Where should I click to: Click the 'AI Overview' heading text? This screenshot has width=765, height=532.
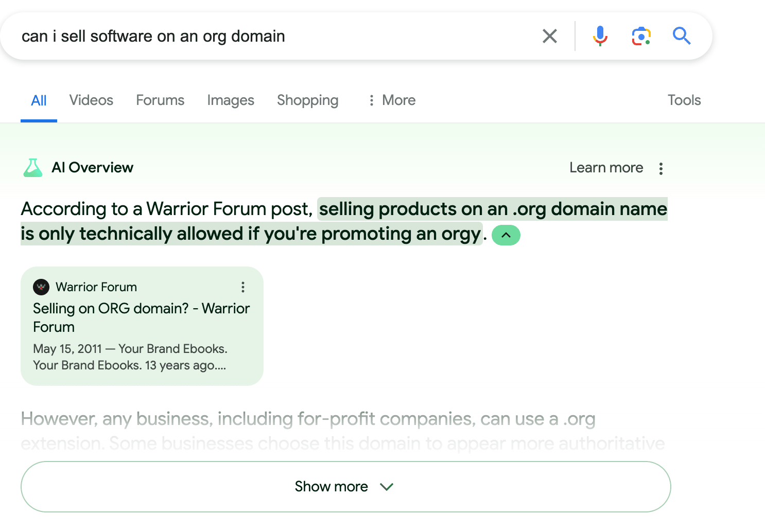[93, 168]
